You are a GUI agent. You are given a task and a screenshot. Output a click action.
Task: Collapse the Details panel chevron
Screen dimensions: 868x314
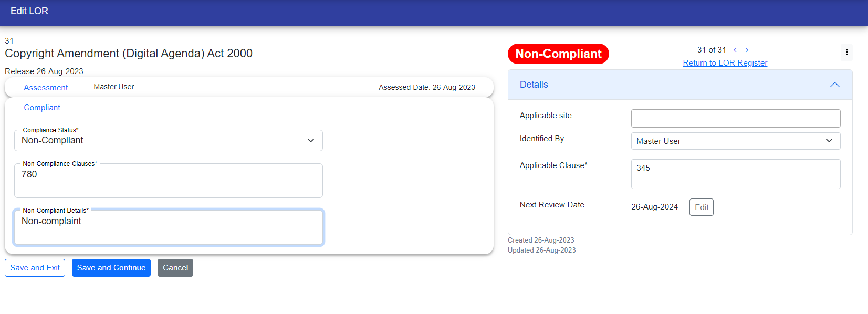click(x=834, y=85)
